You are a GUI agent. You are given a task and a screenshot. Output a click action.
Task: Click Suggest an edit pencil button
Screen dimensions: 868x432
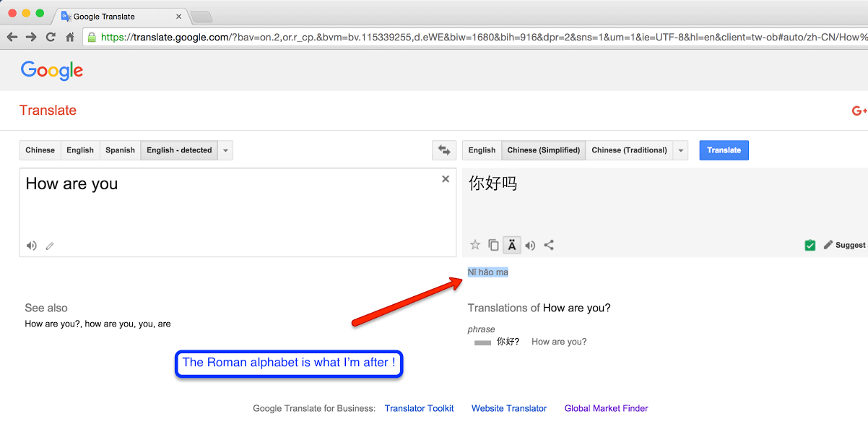[844, 245]
